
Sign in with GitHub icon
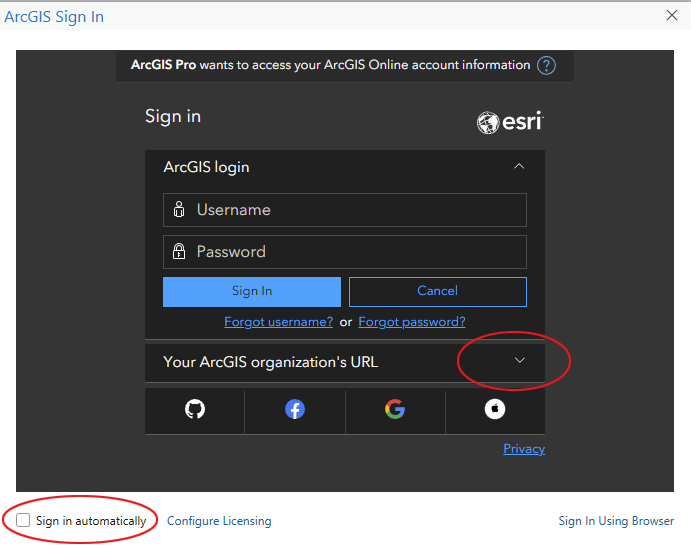click(x=195, y=409)
